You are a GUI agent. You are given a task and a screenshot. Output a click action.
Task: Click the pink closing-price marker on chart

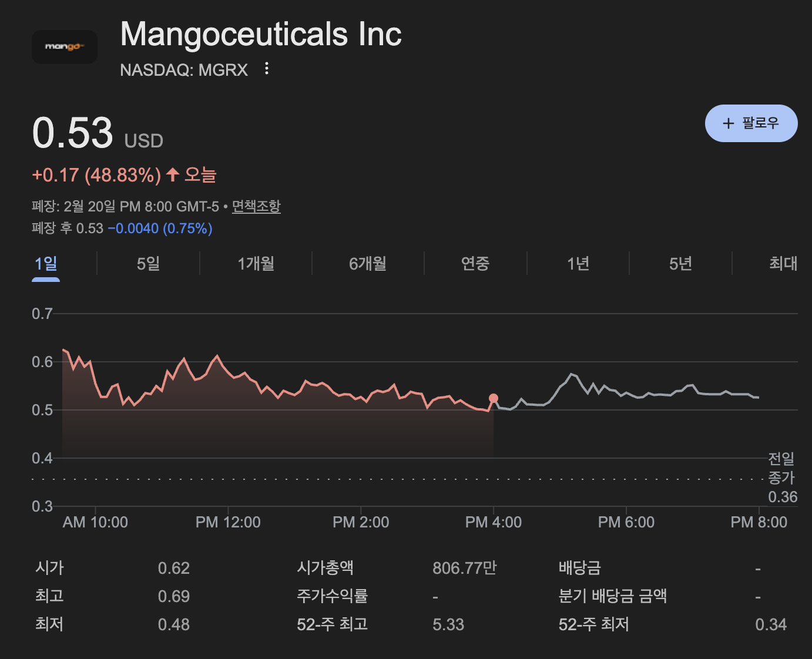[x=494, y=398]
